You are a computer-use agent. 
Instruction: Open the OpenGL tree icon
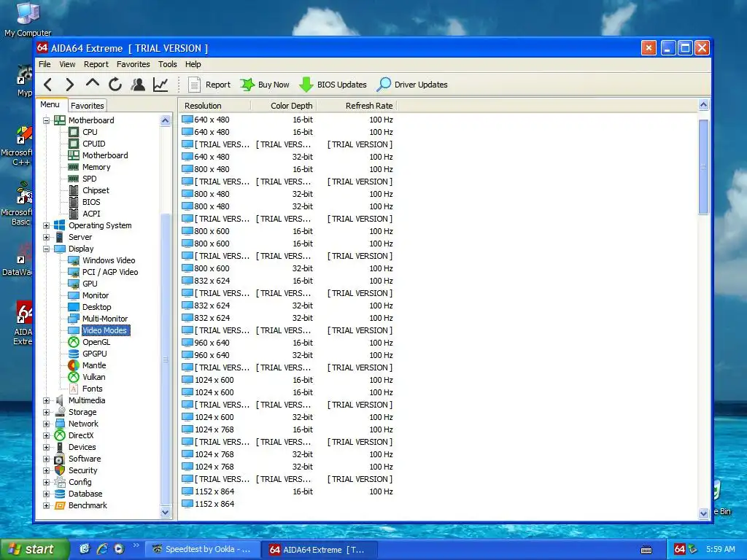pos(74,343)
